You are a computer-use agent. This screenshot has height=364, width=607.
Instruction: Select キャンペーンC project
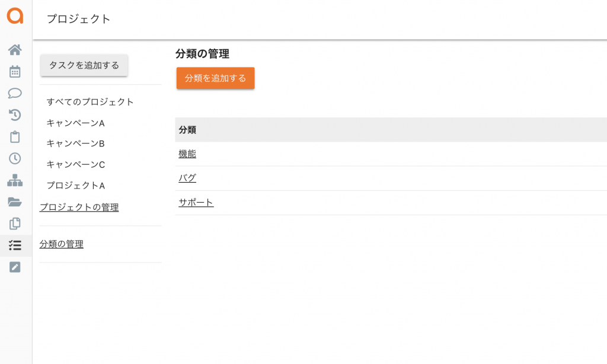pyautogui.click(x=76, y=165)
